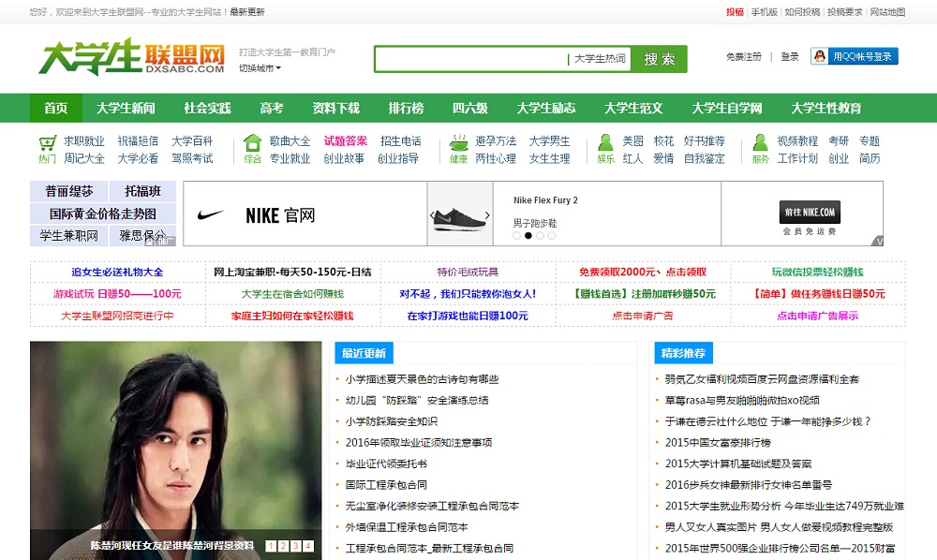
Task: Open article 国际工程承包合同
Action: pos(386,485)
